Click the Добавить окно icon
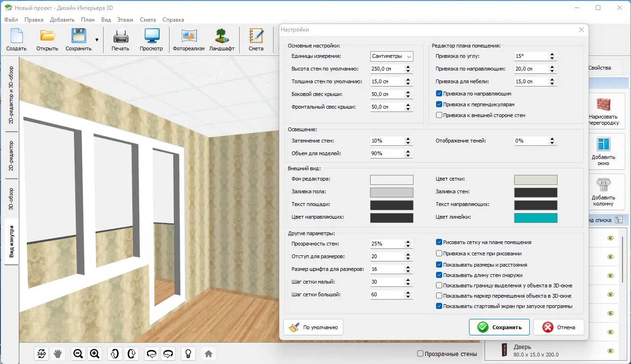631x364 pixels. coord(603,145)
